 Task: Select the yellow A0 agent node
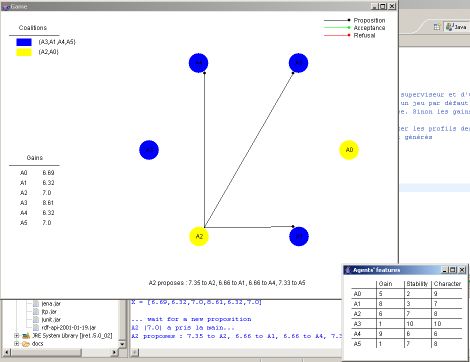pos(349,150)
